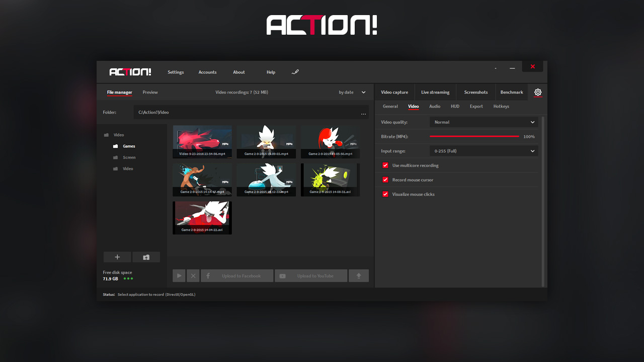Toggle Visualize mouse clicks checkbox
Screen dimensions: 644x362
click(x=385, y=194)
